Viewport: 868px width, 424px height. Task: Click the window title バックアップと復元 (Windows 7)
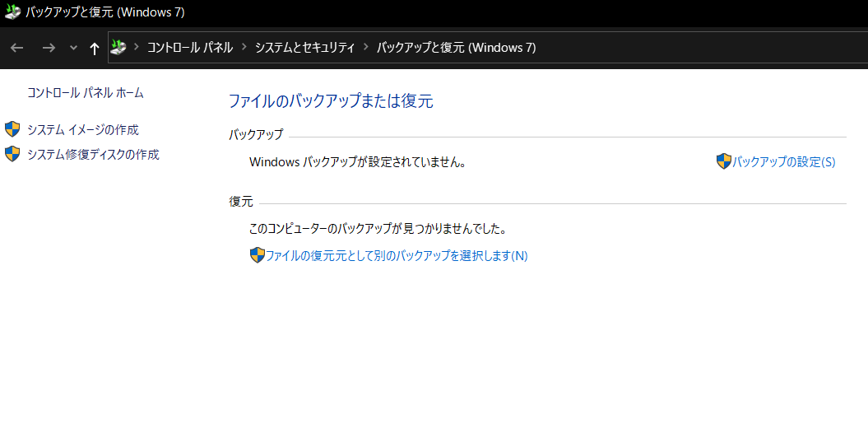coord(105,12)
